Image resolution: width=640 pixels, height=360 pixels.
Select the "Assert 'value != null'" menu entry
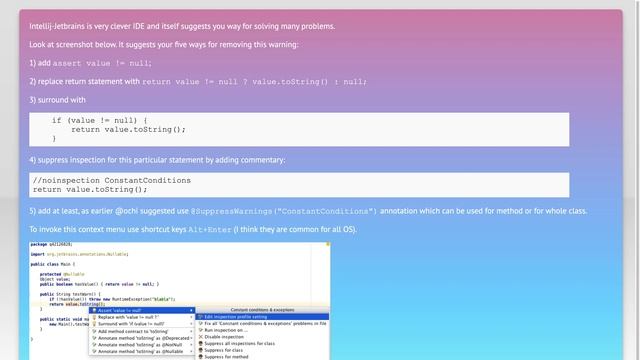142,310
